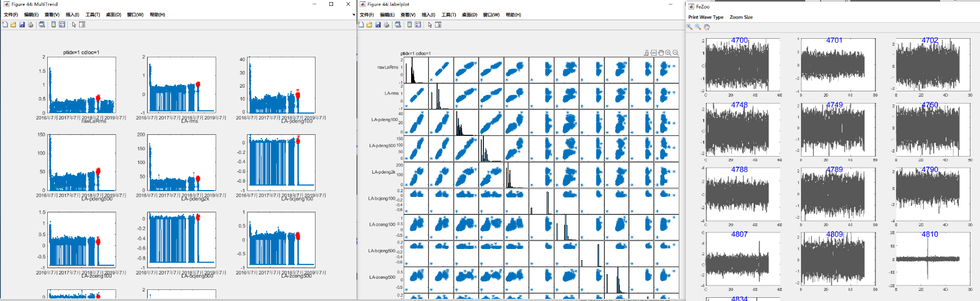This screenshot has height=301, width=980.
Task: Click Open File icon in labelplot toolbar
Action: pos(369,24)
